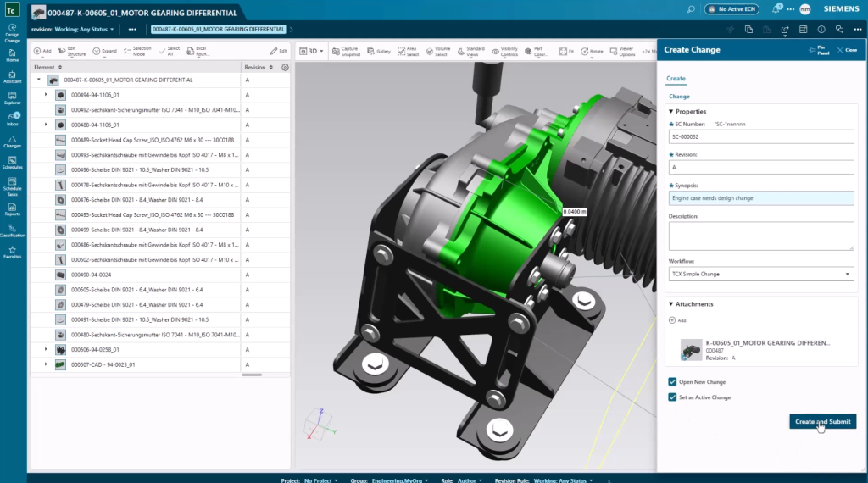868x483 pixels.
Task: Expand the 000488-94-1106_01 tree node
Action: tap(46, 125)
